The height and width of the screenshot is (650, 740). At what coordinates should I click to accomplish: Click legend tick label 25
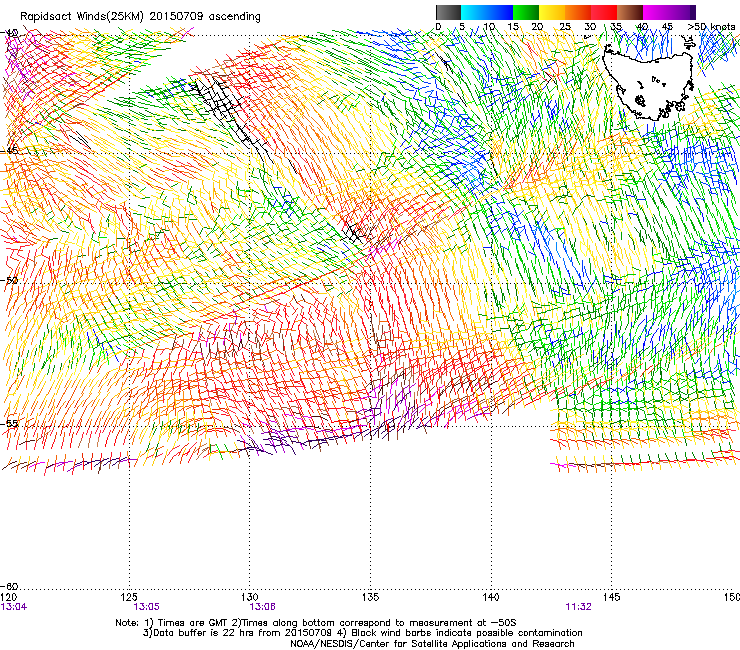pos(565,27)
